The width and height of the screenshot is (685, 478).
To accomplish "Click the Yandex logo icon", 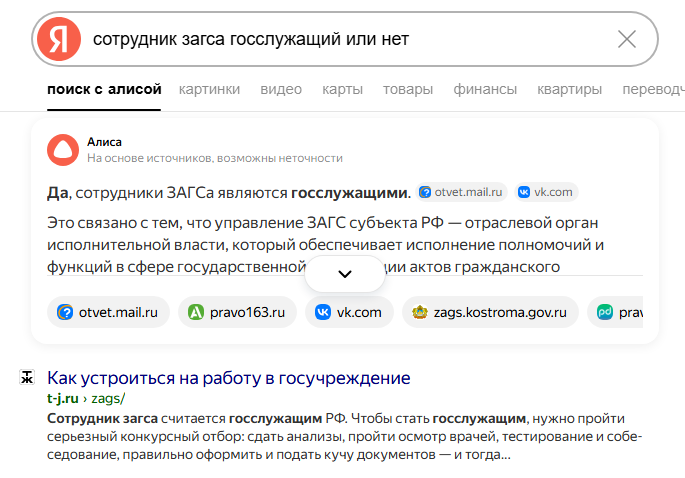I will coord(58,39).
